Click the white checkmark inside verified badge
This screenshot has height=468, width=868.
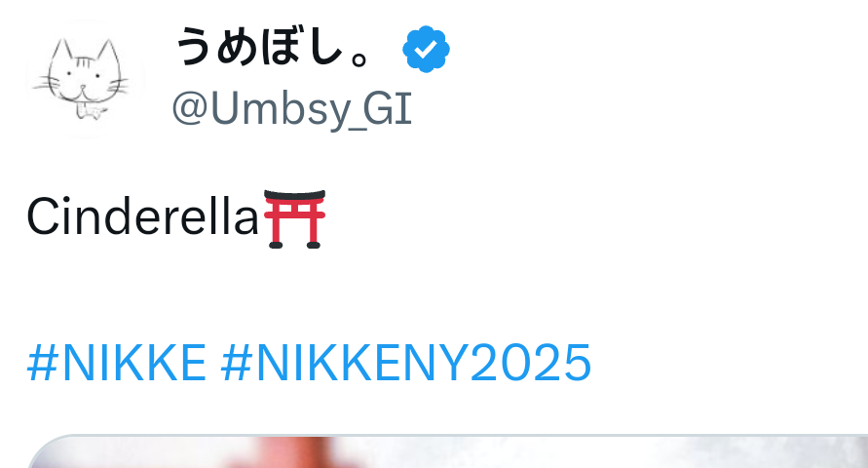click(426, 50)
